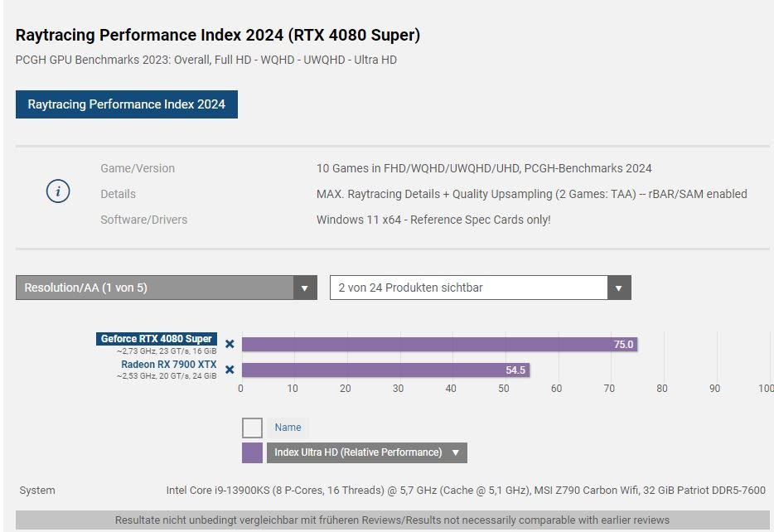The width and height of the screenshot is (774, 532).
Task: Click the '~2,73 GHz, 23 GT/s, 16 GiB' spec text
Action: pyautogui.click(x=167, y=351)
